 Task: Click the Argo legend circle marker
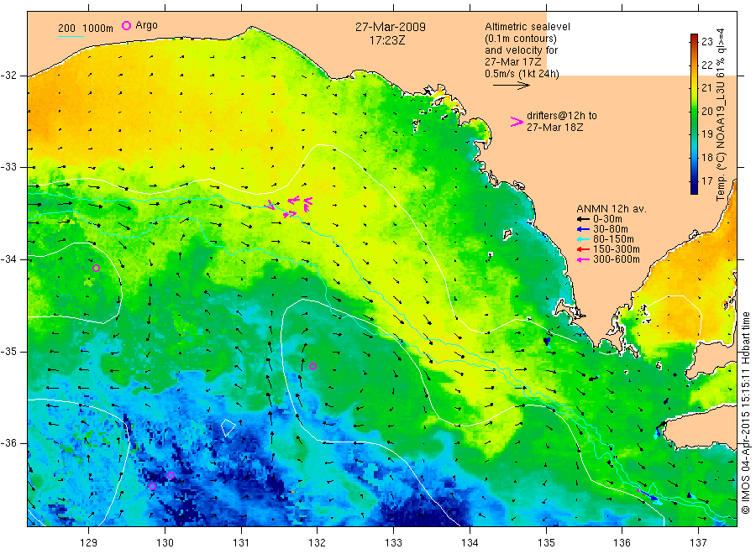(126, 26)
